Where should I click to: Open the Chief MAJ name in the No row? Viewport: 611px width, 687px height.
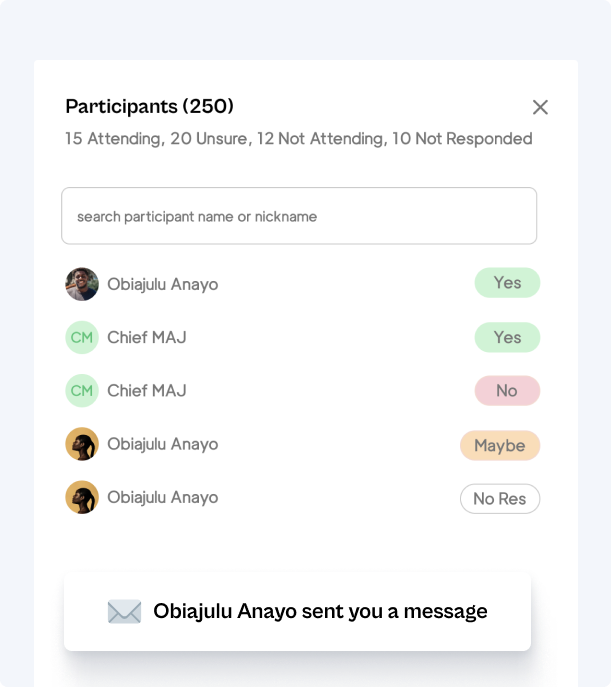pos(147,390)
